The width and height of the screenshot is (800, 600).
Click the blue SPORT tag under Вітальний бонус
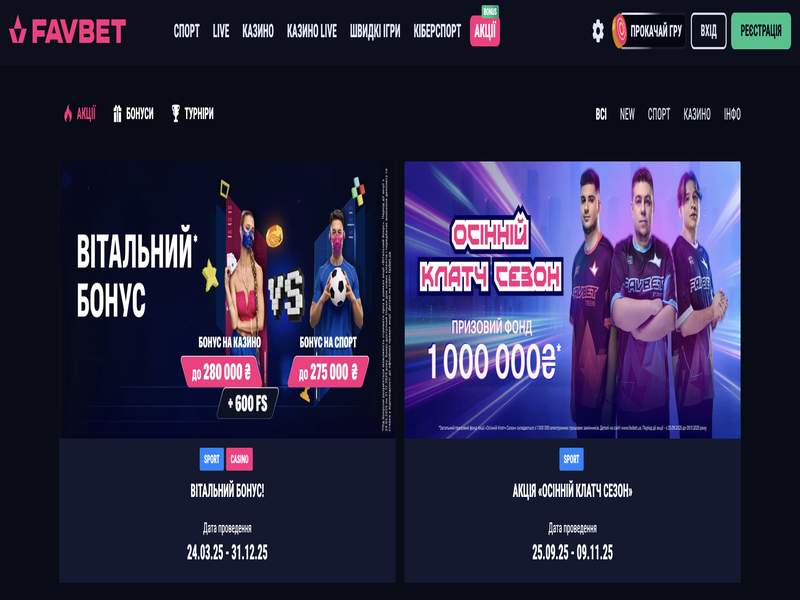click(x=212, y=459)
